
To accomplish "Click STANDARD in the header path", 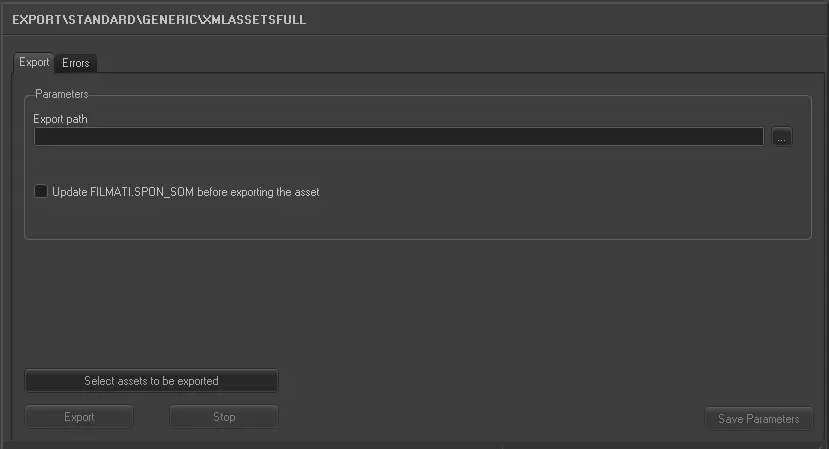I will click(104, 19).
